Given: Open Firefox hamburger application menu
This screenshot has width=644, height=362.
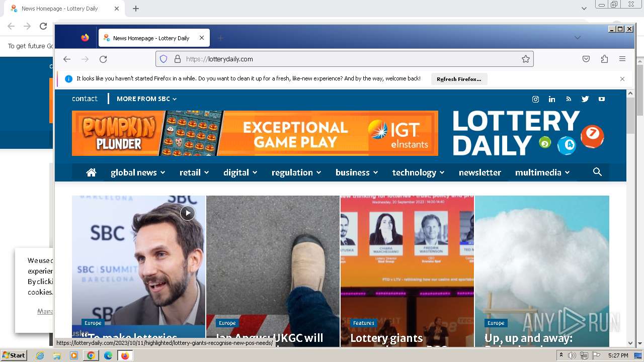Looking at the screenshot, I should tap(622, 59).
